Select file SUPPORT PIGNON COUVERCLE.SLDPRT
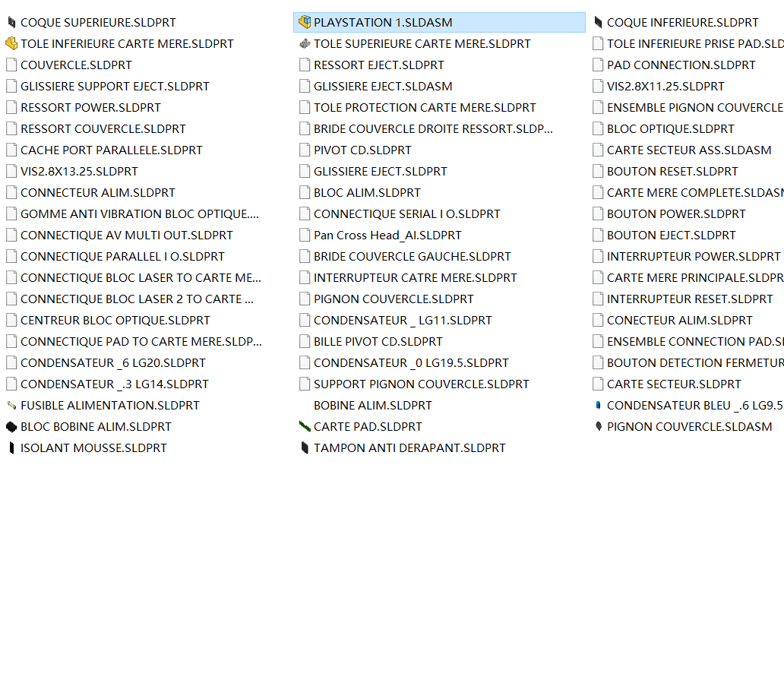 [421, 384]
